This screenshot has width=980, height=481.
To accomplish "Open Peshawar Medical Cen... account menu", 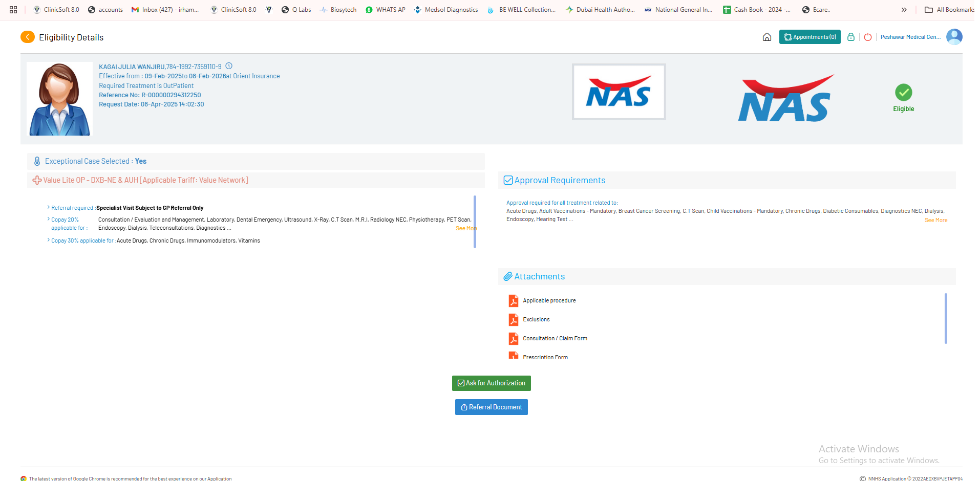I will 910,37.
